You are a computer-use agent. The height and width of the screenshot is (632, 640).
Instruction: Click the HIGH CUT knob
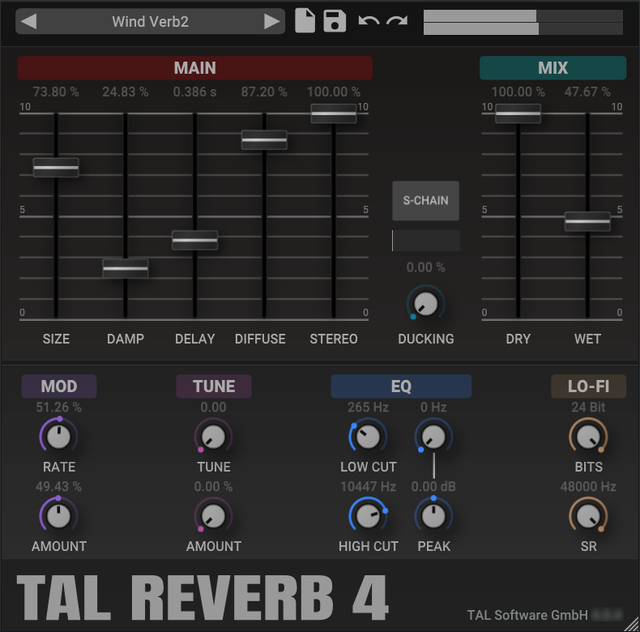coord(368,516)
